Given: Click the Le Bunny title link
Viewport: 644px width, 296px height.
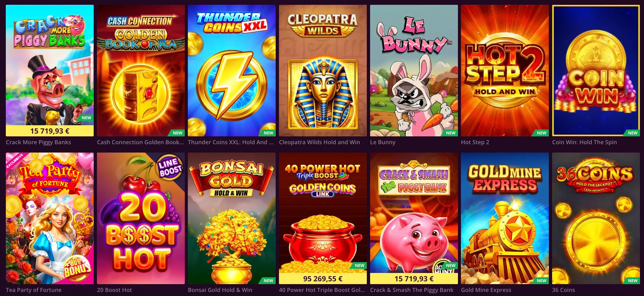Looking at the screenshot, I should pyautogui.click(x=383, y=142).
